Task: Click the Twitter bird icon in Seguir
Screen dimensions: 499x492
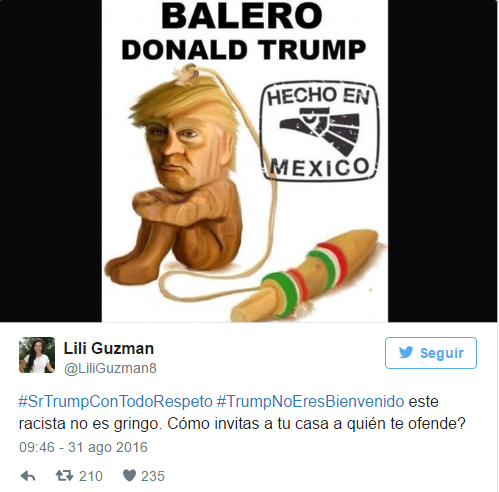Action: coord(406,353)
